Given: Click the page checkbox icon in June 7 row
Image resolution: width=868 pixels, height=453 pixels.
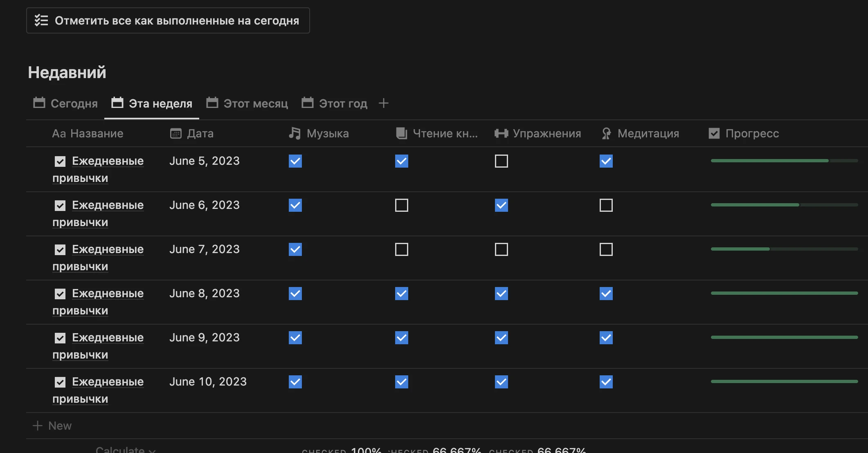Looking at the screenshot, I should coord(60,250).
